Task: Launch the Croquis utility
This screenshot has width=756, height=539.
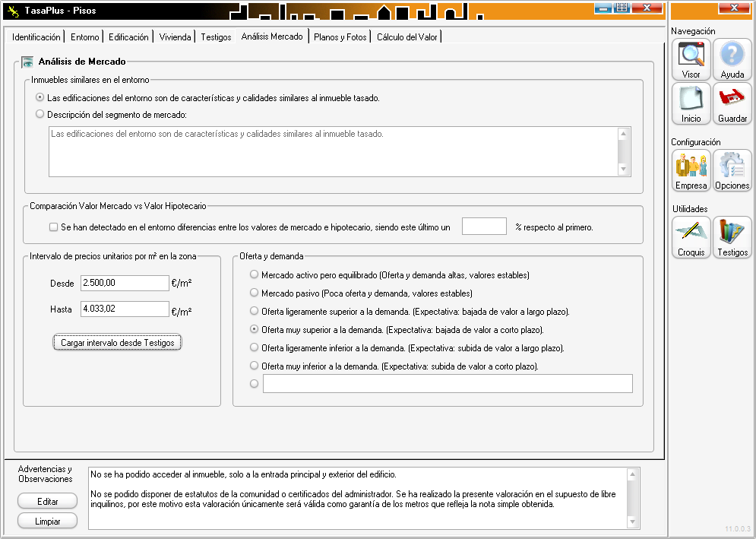Action: [x=691, y=237]
